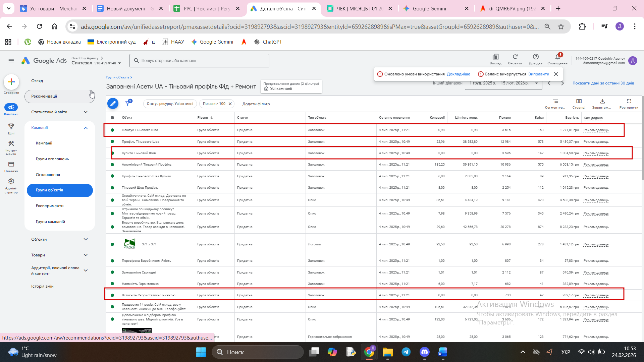Screen dimensions: 644x362
Task: Open the Columns (Стовпці) icon
Action: (x=579, y=102)
